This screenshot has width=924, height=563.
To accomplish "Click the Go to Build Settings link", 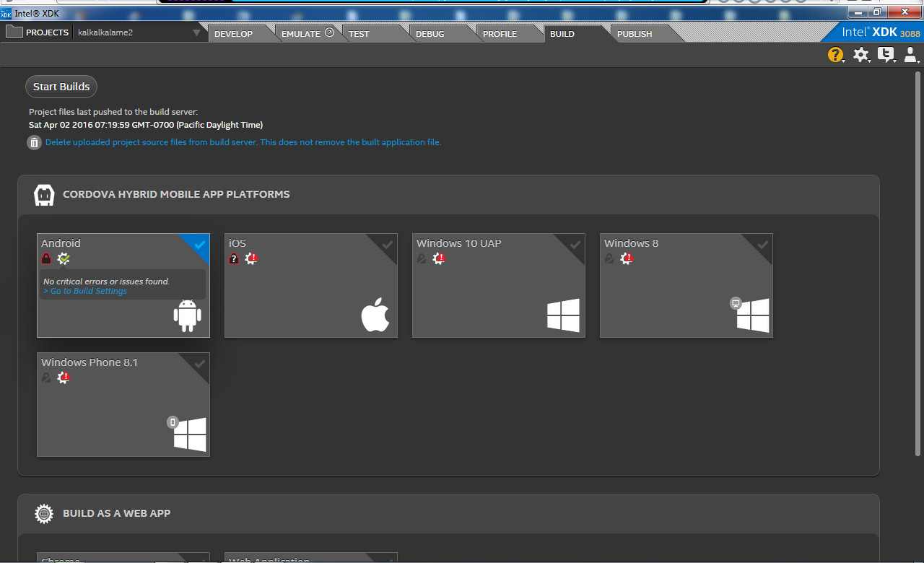I will click(x=85, y=291).
